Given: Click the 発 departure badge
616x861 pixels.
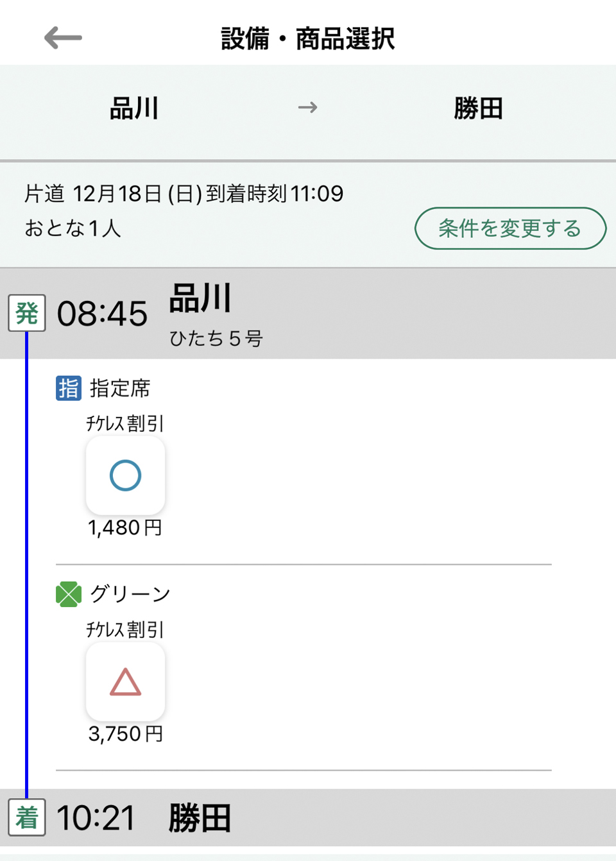Looking at the screenshot, I should (27, 313).
